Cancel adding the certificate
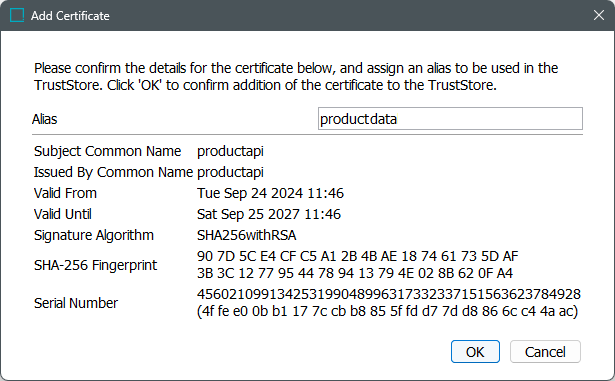Image resolution: width=615 pixels, height=381 pixels. [x=545, y=352]
